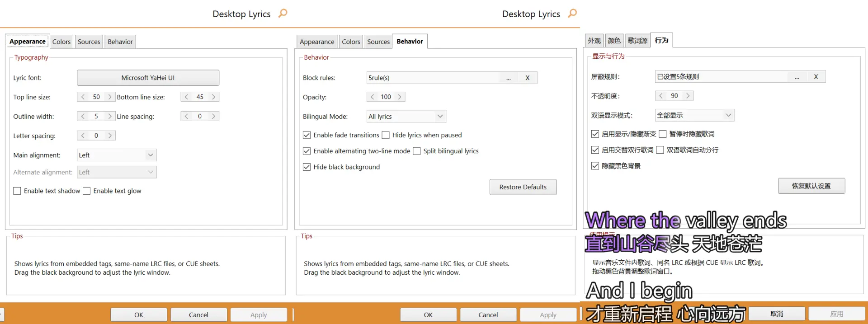Open Bilingual Mode dropdown

406,116
